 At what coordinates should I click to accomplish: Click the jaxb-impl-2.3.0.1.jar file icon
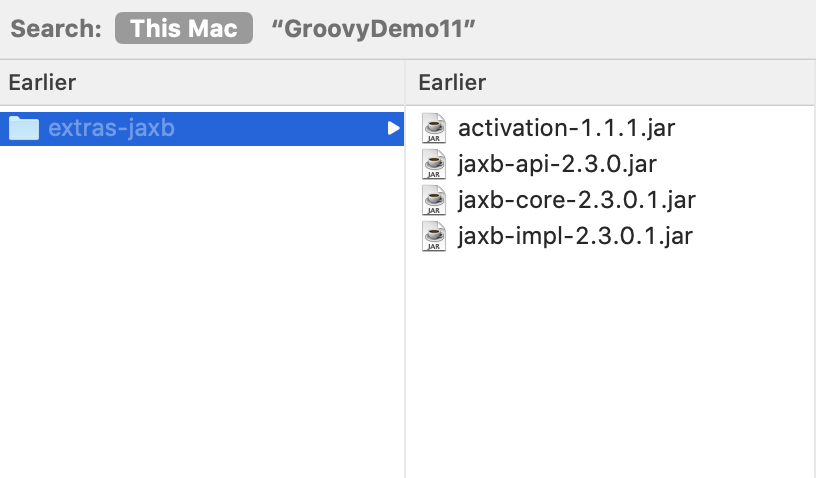(434, 236)
